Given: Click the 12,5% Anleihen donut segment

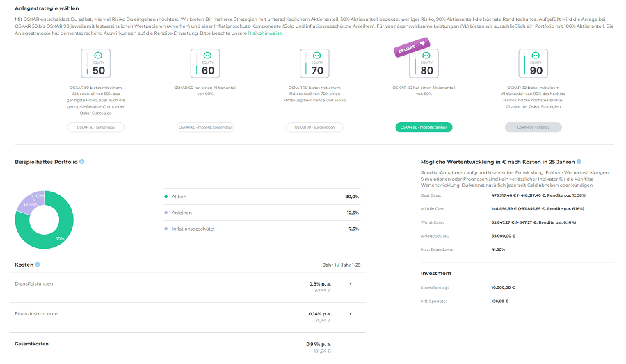Looking at the screenshot, I should [28, 204].
